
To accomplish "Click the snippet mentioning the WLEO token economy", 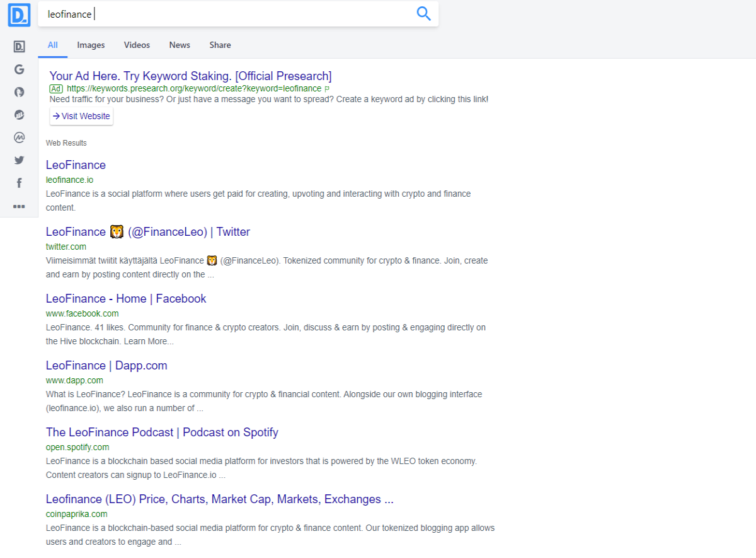I will point(261,468).
